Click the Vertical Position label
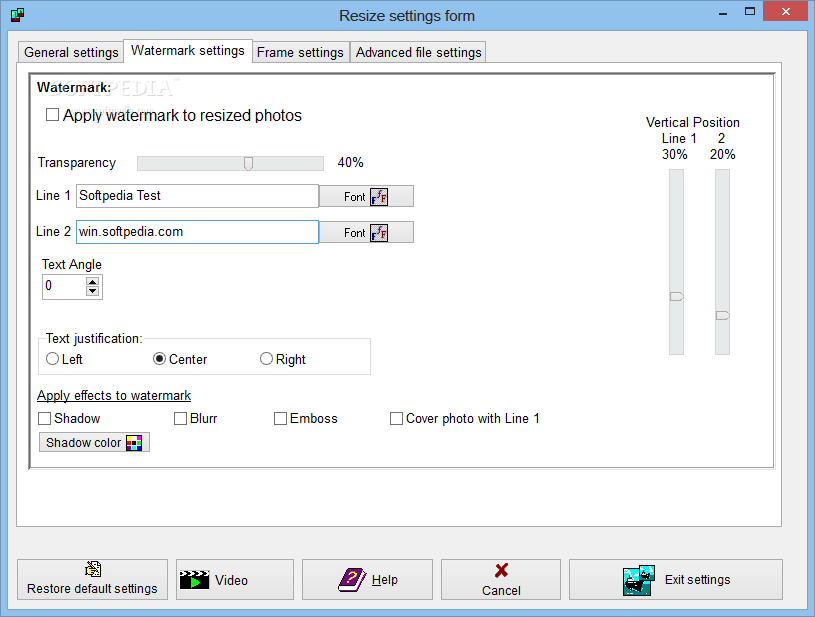Image resolution: width=815 pixels, height=617 pixels. pos(692,123)
